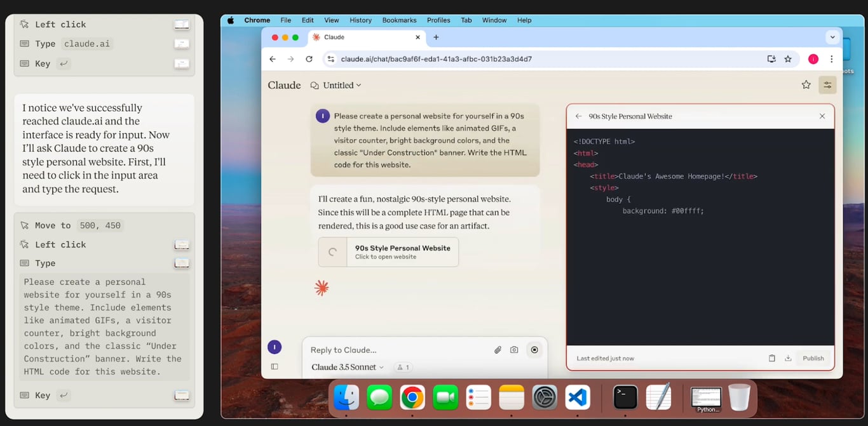This screenshot has height=426, width=868.
Task: Download the artifact using download icon
Action: click(788, 358)
